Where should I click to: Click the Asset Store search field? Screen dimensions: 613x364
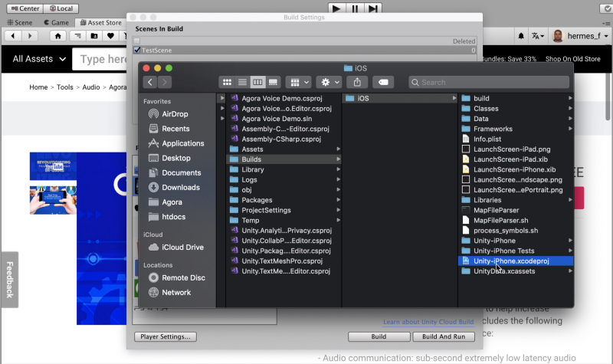pos(100,59)
